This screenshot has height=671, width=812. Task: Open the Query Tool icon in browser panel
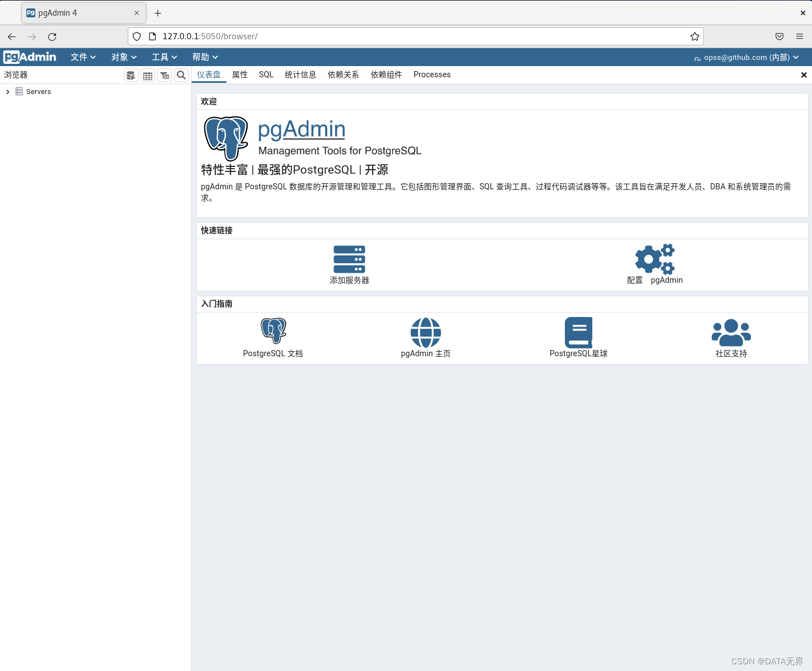[x=131, y=75]
